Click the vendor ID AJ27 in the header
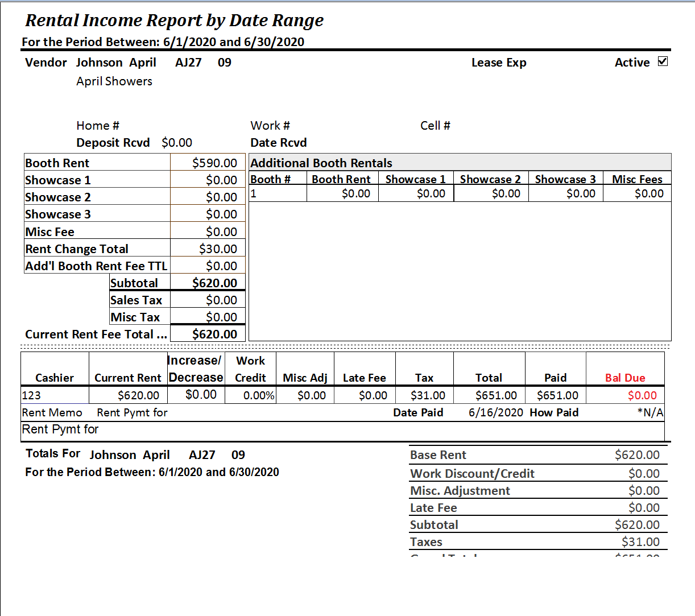Screen dimensions: 695x616 [x=188, y=63]
